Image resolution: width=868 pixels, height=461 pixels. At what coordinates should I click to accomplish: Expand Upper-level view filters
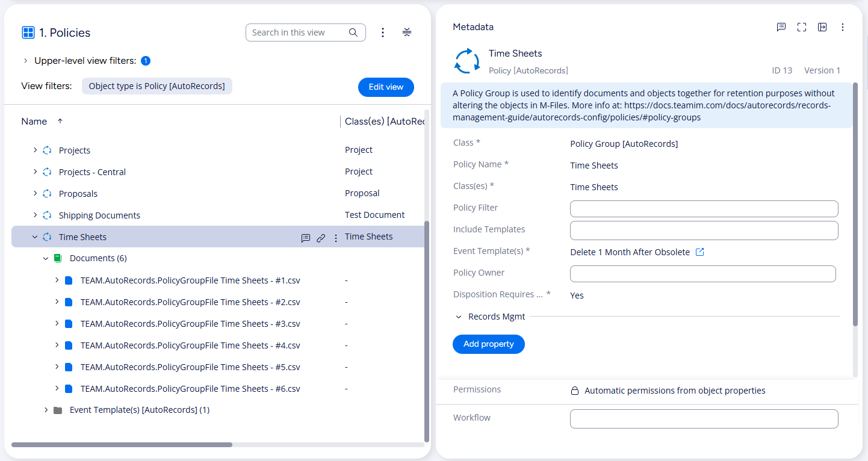(x=26, y=61)
